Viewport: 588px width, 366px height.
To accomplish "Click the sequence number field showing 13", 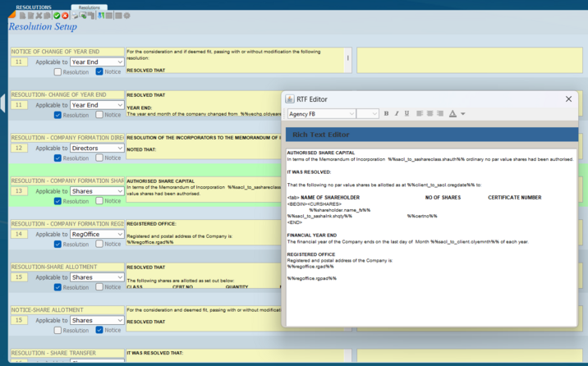I will (x=20, y=191).
